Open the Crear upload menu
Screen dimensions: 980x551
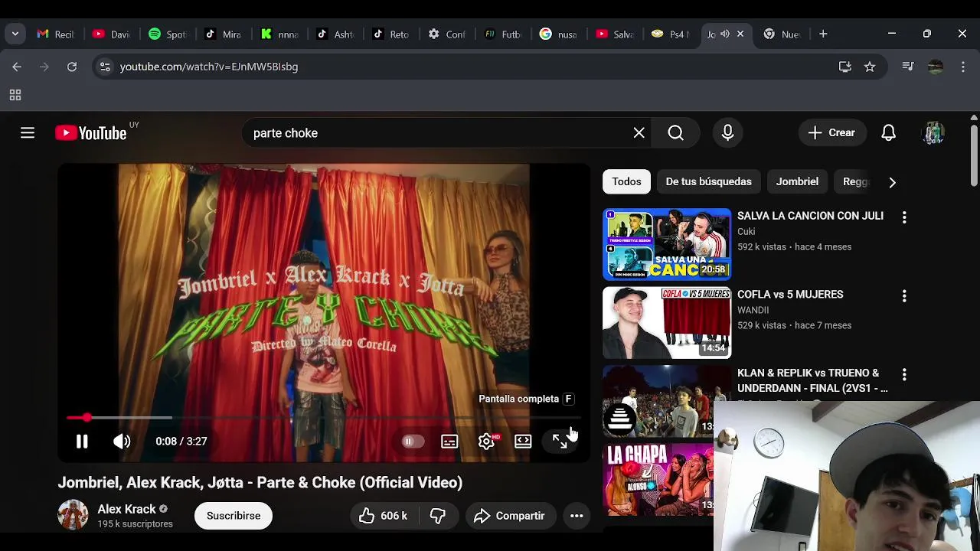click(x=831, y=133)
